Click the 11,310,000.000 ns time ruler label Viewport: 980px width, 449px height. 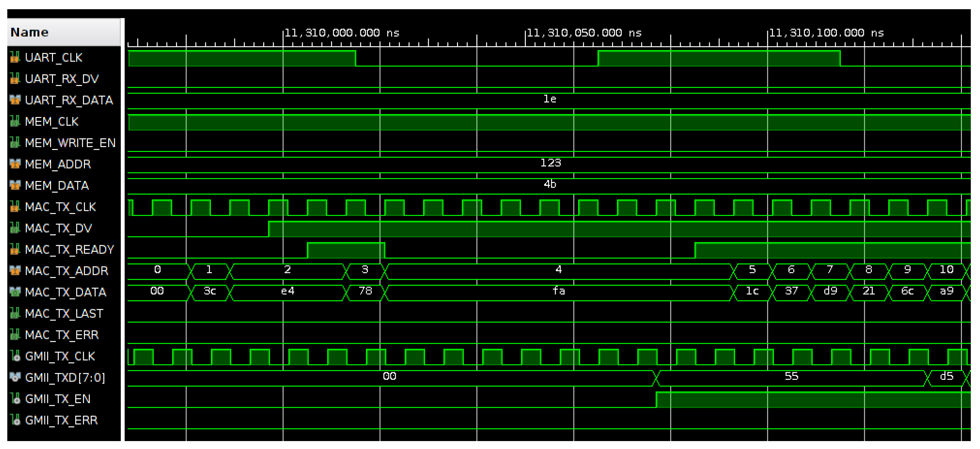[x=342, y=33]
